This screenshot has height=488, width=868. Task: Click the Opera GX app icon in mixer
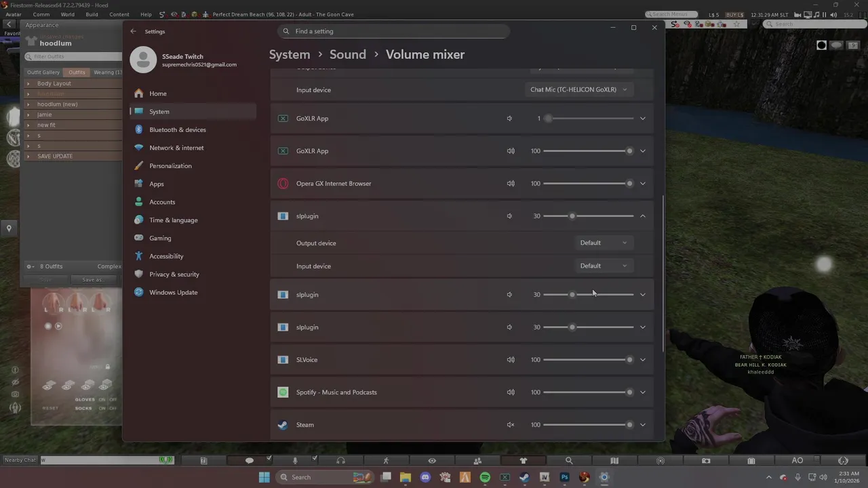[283, 184]
